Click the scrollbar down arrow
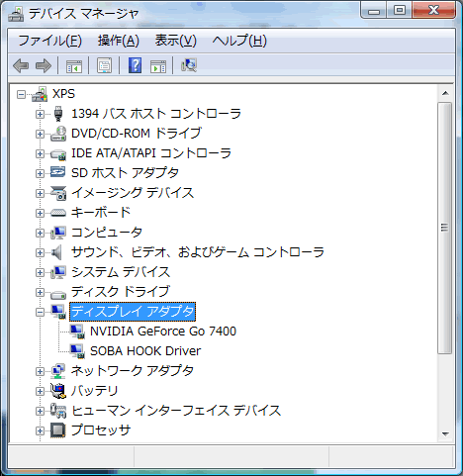 pos(445,433)
